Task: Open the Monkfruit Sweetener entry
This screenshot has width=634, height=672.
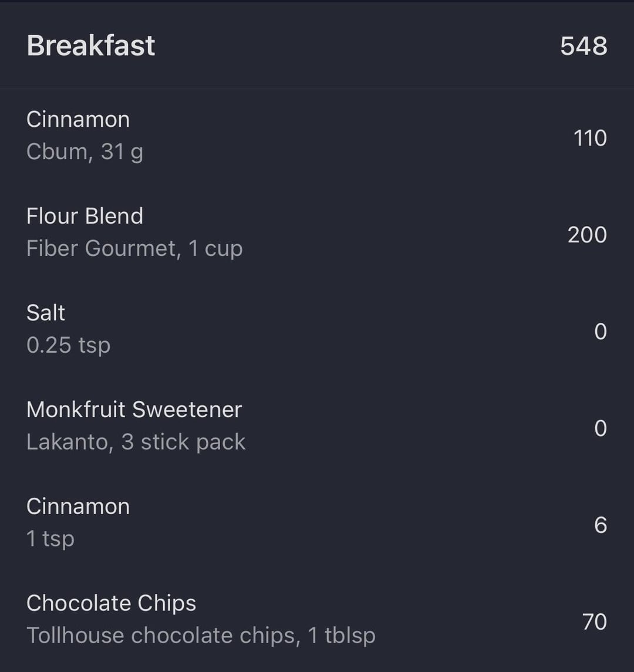Action: coord(134,410)
